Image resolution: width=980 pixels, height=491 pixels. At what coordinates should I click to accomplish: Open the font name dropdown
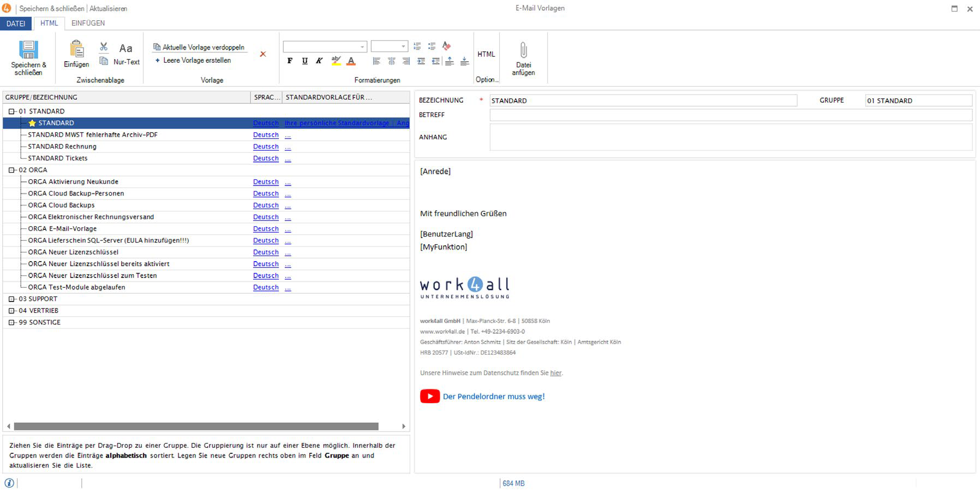tap(362, 46)
